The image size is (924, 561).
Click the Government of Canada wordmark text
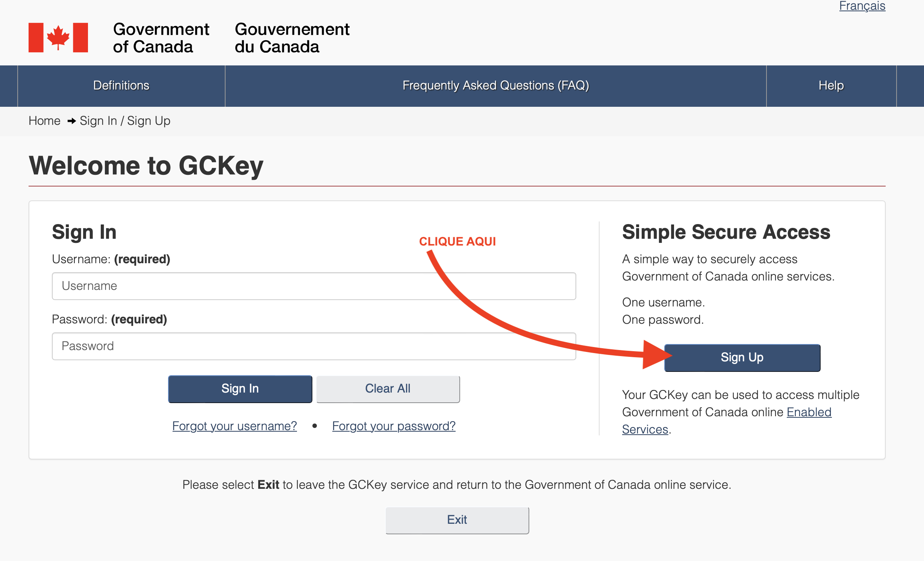[161, 38]
